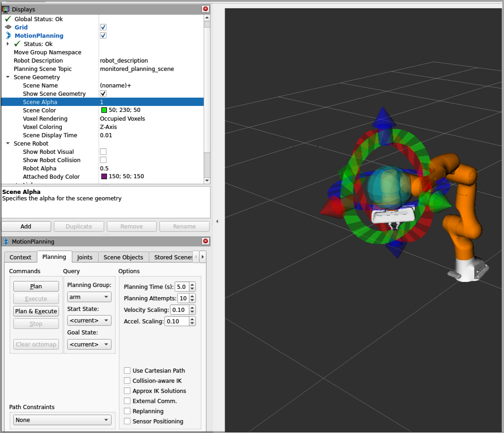Click the tab scroll right arrow
The height and width of the screenshot is (433, 504).
[x=202, y=257]
